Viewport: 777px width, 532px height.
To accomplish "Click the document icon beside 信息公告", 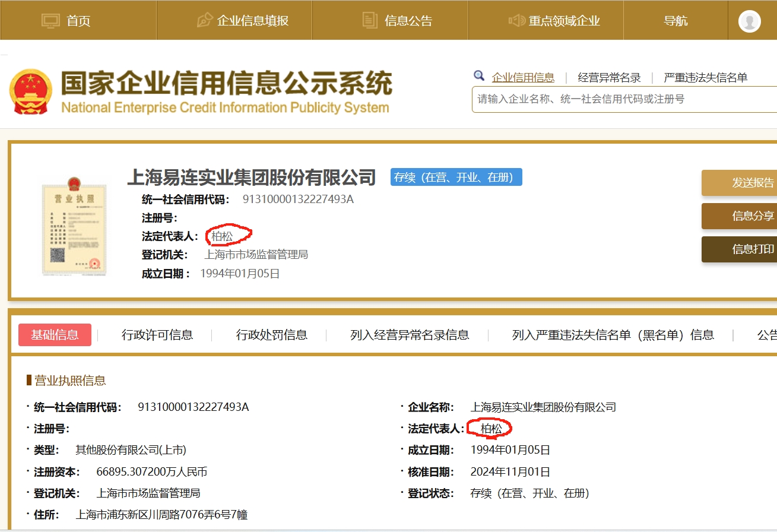I will click(x=370, y=20).
